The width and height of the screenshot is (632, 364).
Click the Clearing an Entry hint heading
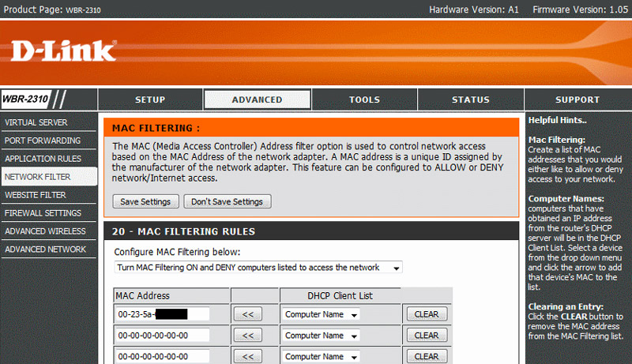[566, 306]
